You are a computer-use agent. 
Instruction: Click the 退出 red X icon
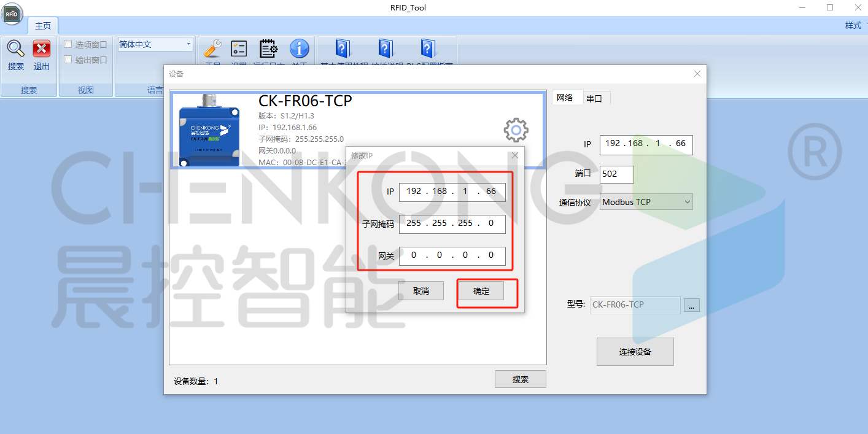42,49
